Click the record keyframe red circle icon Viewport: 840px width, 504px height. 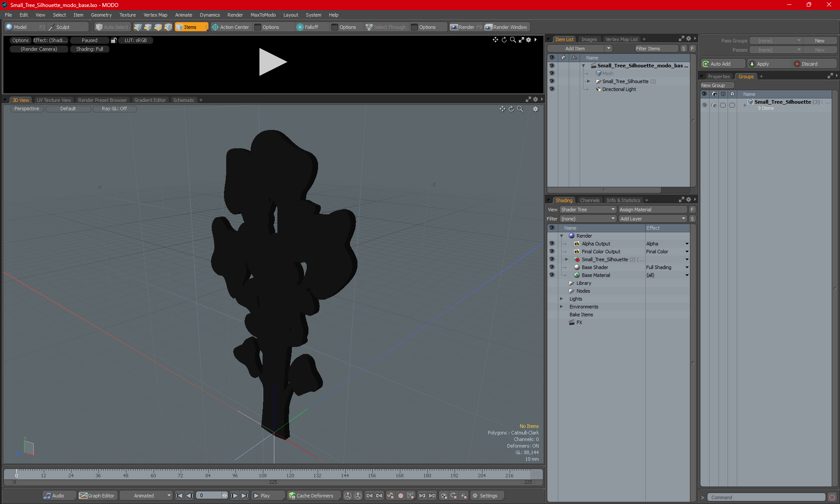(400, 496)
